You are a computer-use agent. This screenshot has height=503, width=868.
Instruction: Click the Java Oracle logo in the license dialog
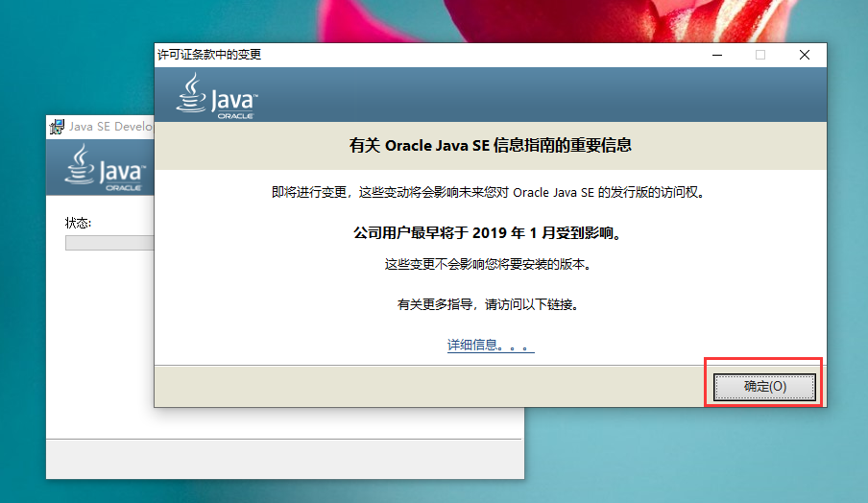click(217, 96)
